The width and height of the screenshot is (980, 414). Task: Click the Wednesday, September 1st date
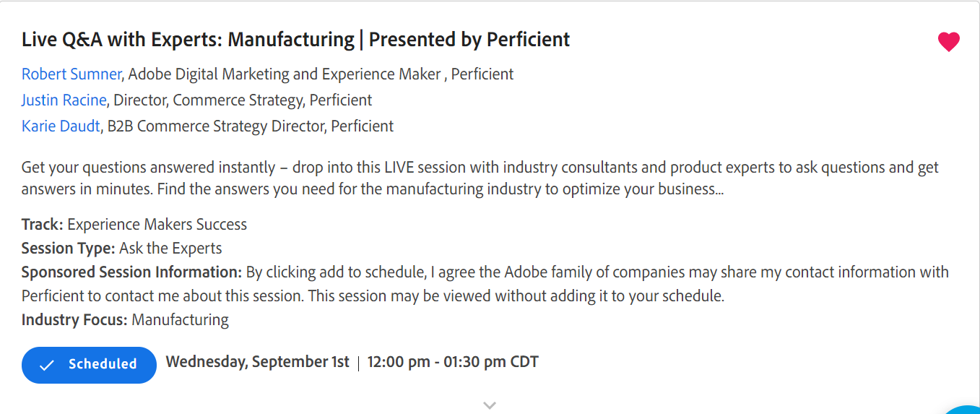258,362
